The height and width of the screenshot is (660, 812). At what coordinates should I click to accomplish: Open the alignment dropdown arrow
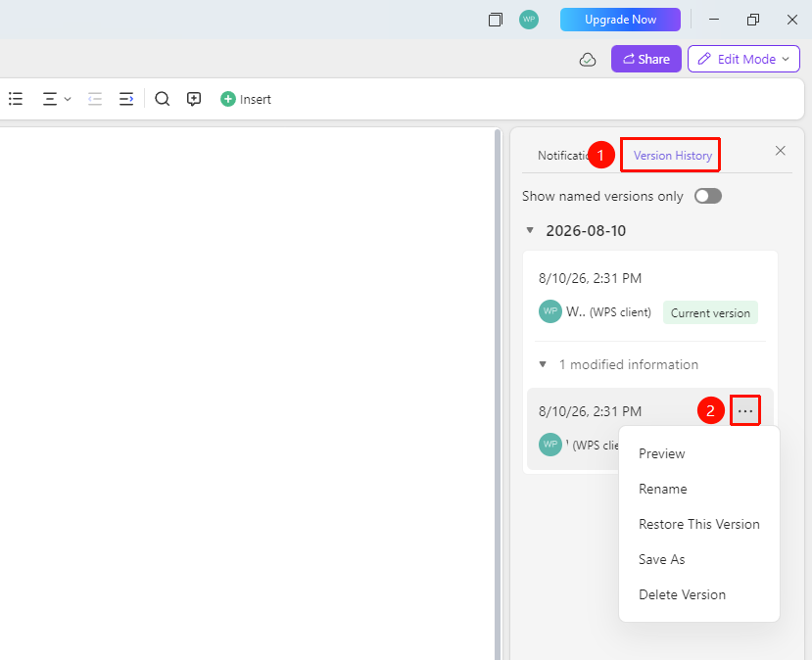pos(68,99)
